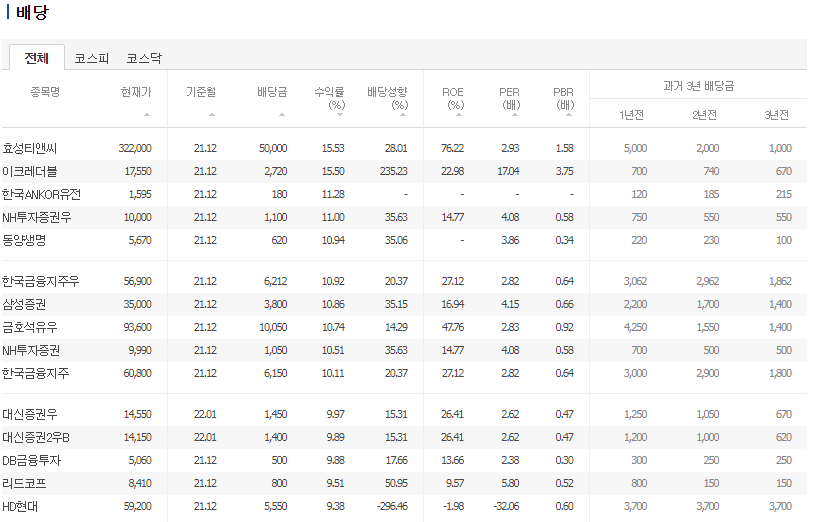The image size is (817, 522).
Task: Click the PBR (배) header text
Action: [564, 98]
